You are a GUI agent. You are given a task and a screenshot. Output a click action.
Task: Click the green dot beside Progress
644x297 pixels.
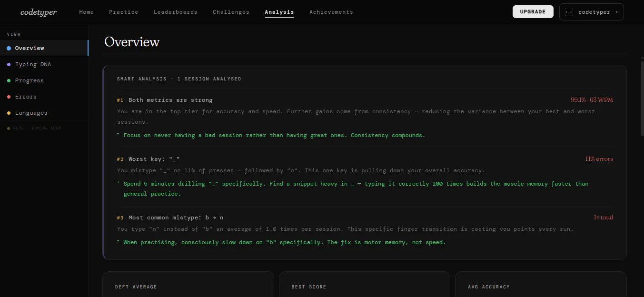point(9,80)
